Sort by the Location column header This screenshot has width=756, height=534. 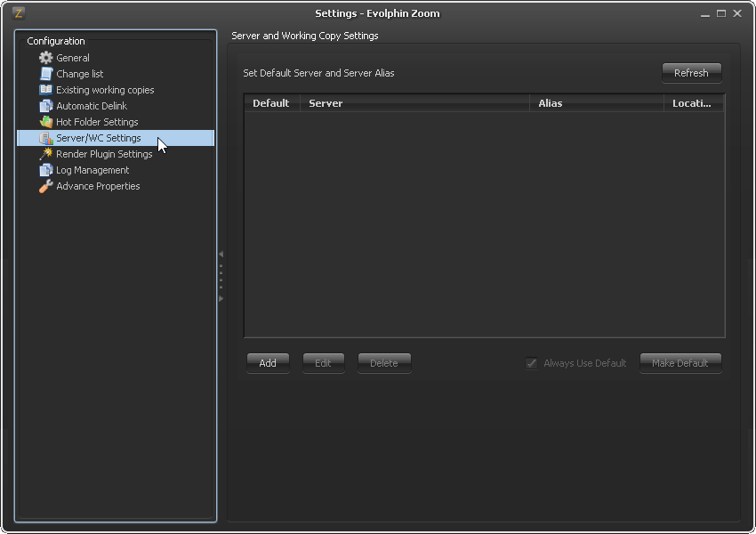pyautogui.click(x=694, y=103)
